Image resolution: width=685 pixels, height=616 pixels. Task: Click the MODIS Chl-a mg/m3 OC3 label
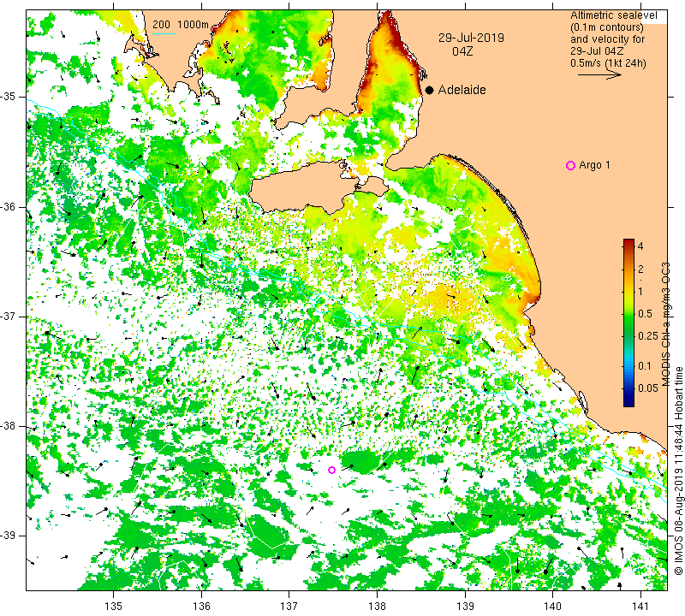click(x=665, y=324)
